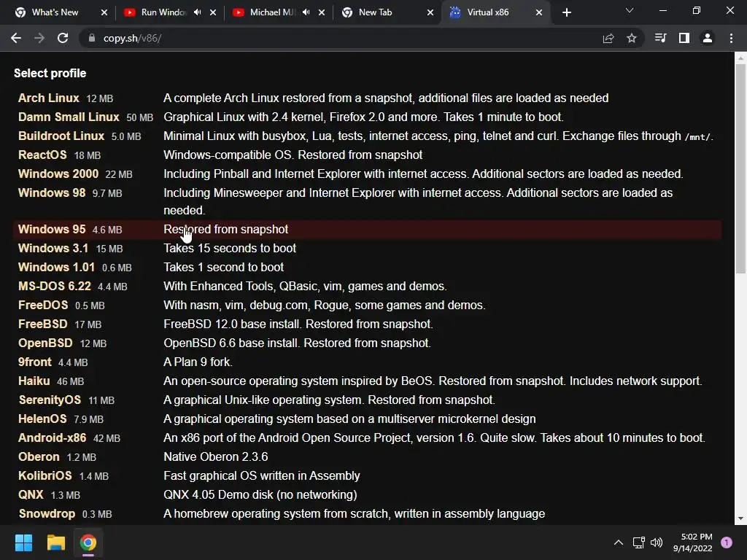Close the New Tab tab
The width and height of the screenshot is (747, 560).
[430, 12]
